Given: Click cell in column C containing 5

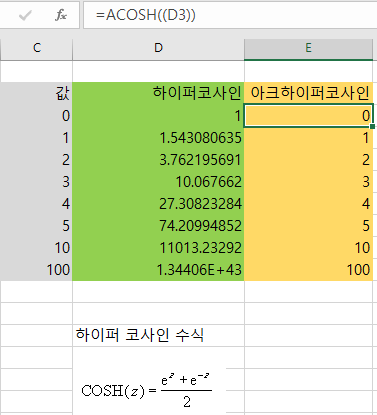Looking at the screenshot, I should coord(36,226).
